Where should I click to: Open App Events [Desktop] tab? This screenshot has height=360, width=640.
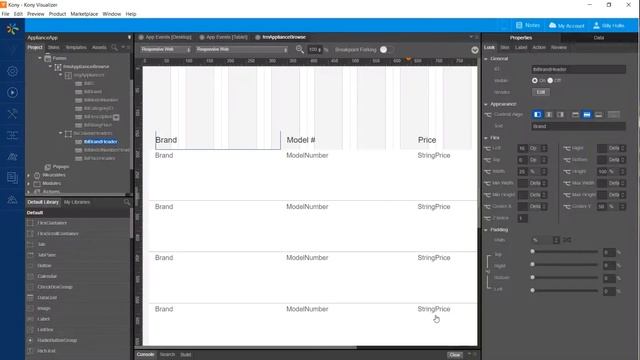click(164, 37)
